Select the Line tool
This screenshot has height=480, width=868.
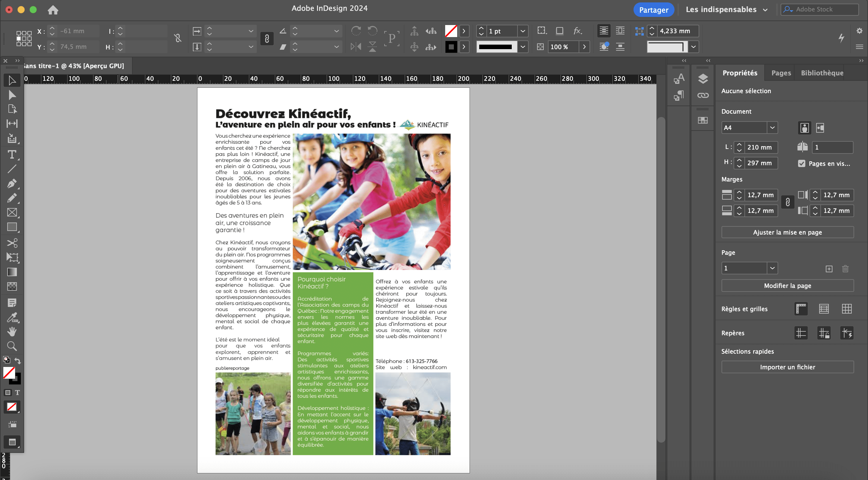(x=12, y=169)
